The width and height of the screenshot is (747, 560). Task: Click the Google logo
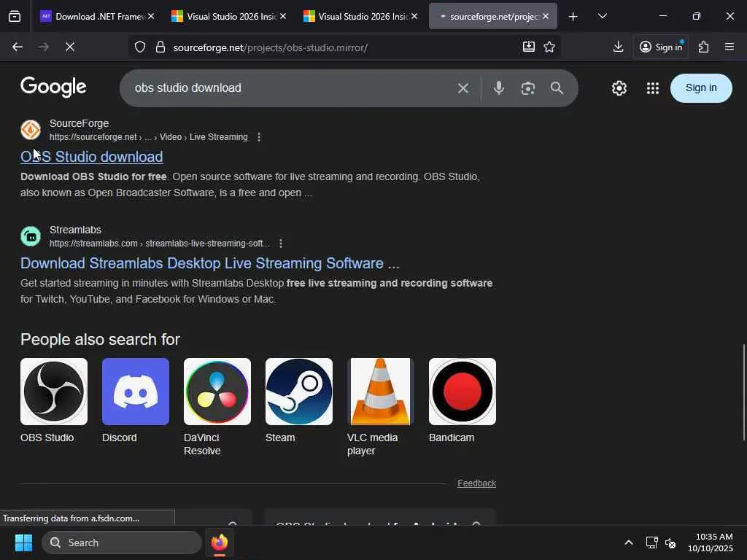[53, 87]
